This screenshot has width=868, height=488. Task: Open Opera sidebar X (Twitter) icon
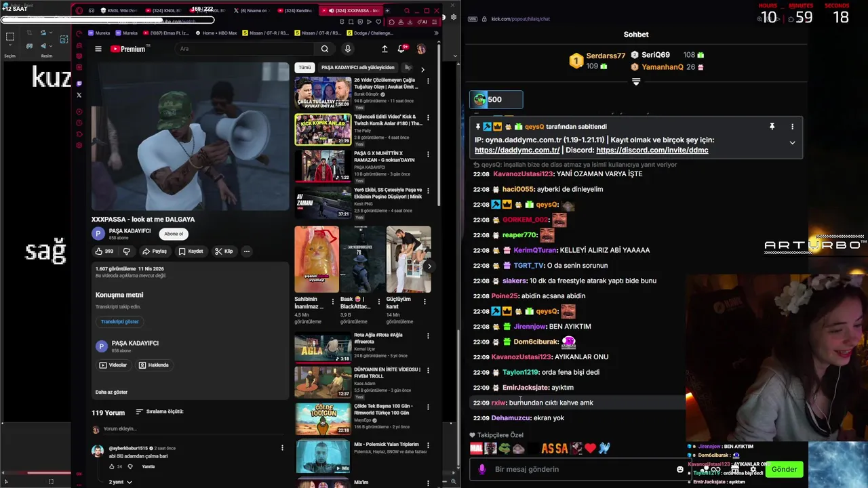click(79, 95)
